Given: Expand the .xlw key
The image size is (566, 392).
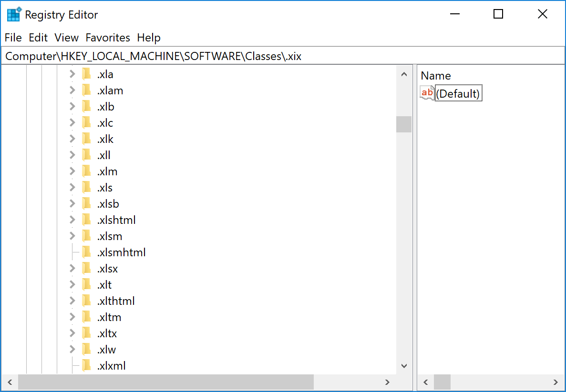Looking at the screenshot, I should 72,350.
